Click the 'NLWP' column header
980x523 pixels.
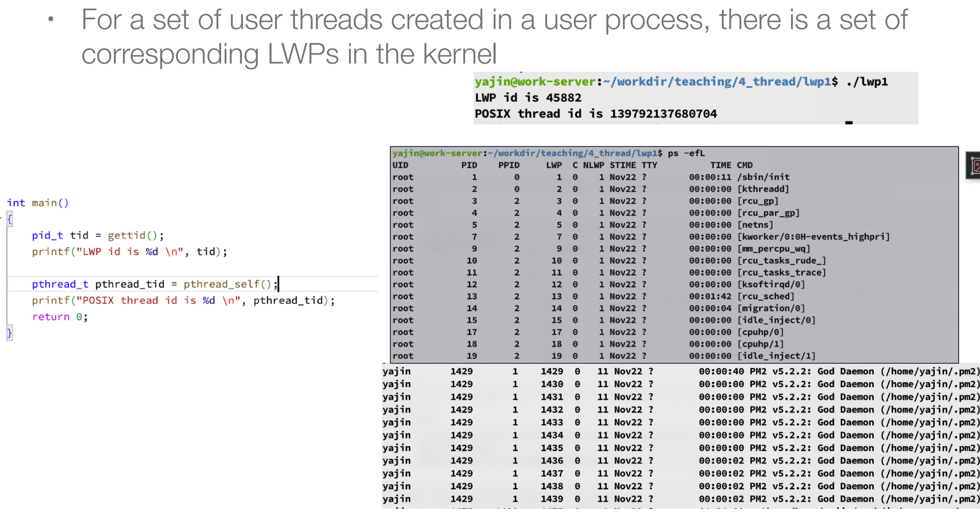point(594,165)
